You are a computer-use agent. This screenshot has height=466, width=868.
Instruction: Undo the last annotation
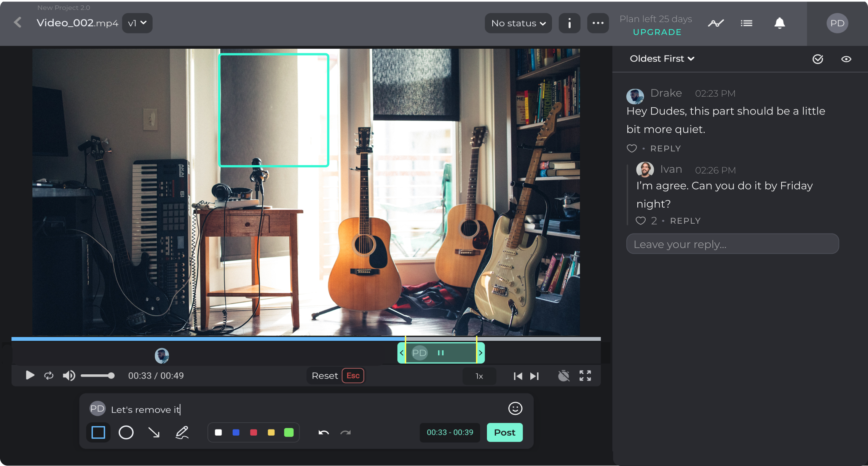click(324, 433)
